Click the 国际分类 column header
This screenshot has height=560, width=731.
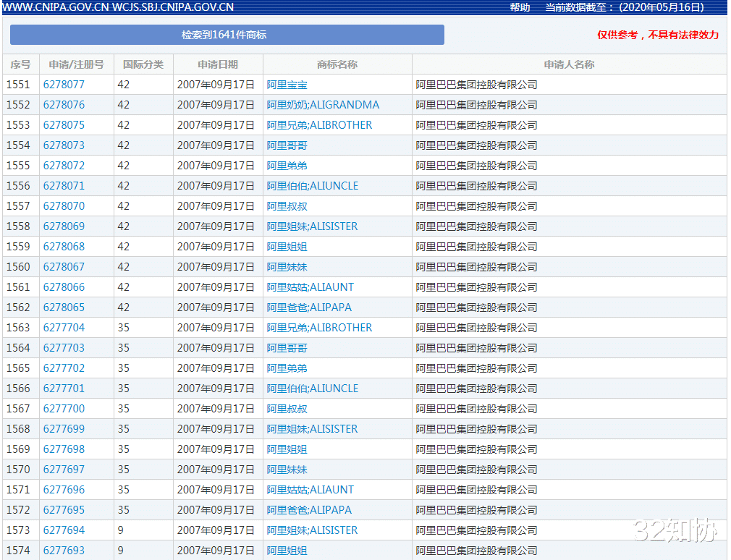coord(143,64)
